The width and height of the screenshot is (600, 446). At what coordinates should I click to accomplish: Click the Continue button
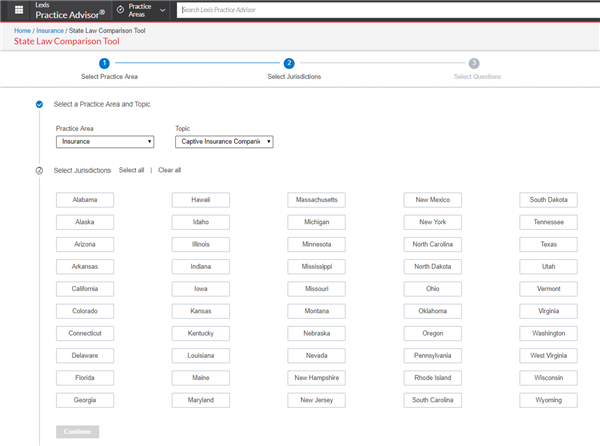(77, 432)
